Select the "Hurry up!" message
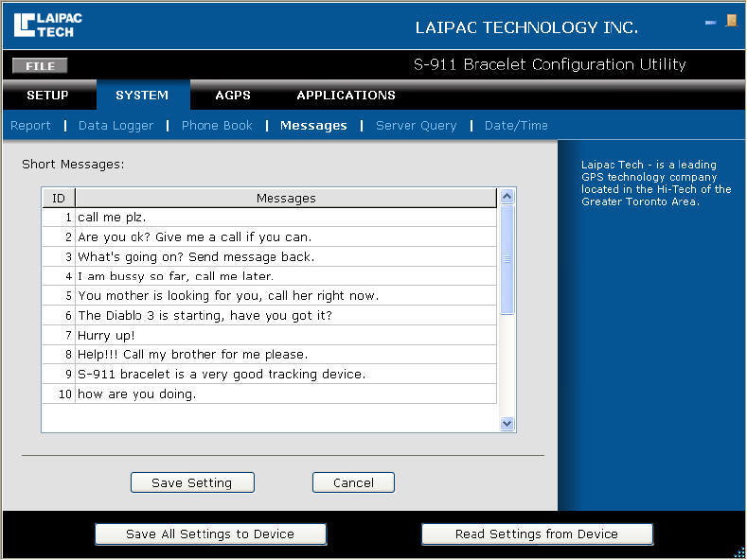 point(286,335)
